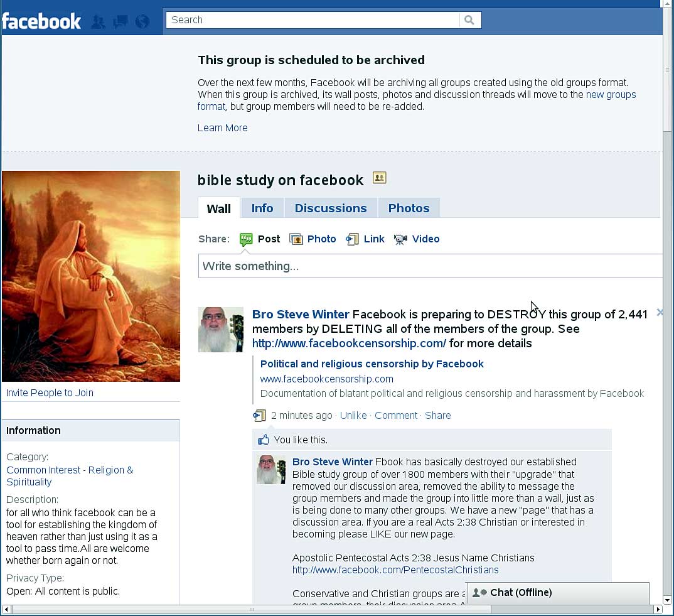Screen dimensions: 674x616
Task: Follow the new groups format link
Action: [x=611, y=95]
